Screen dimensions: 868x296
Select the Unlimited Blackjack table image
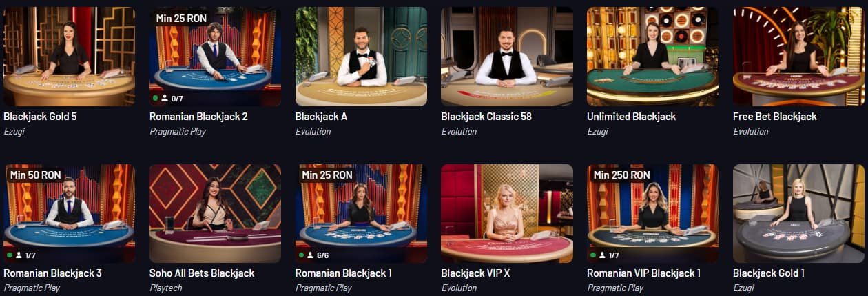point(652,57)
